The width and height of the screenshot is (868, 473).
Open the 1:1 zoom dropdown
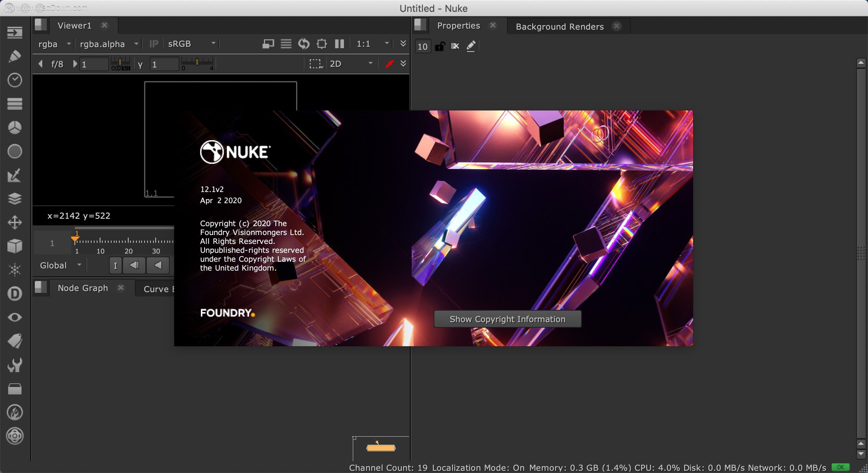coord(372,44)
